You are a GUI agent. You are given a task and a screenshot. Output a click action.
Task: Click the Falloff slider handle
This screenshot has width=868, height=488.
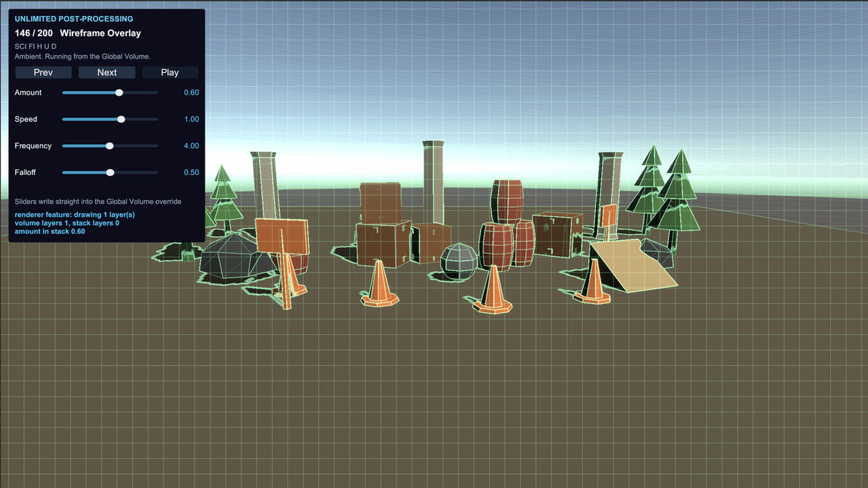click(110, 173)
